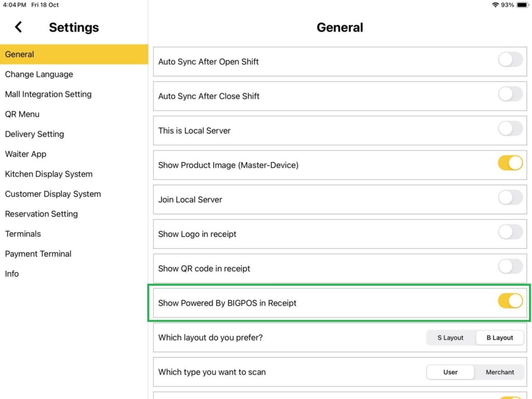The image size is (532, 399).
Task: Open the QR Menu section
Action: point(22,114)
